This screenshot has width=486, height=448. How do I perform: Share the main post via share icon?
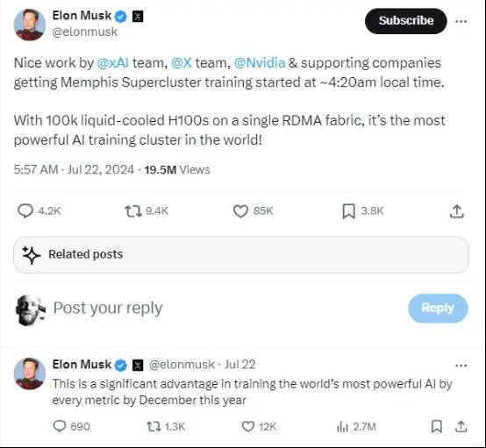[456, 211]
